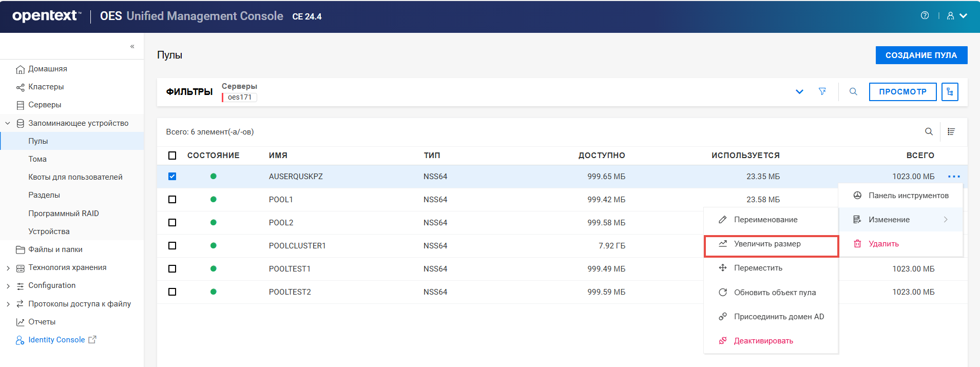
Task: Sort by the ИМЯ column header
Action: 278,156
